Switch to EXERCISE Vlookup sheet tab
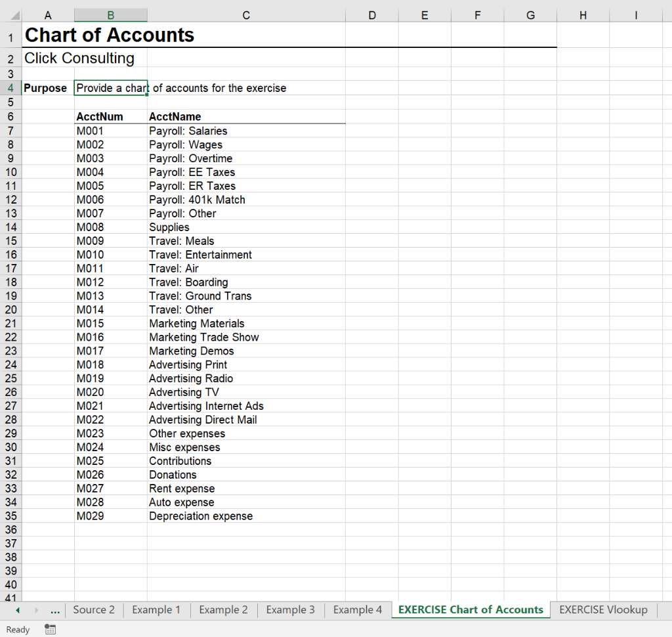 603,609
